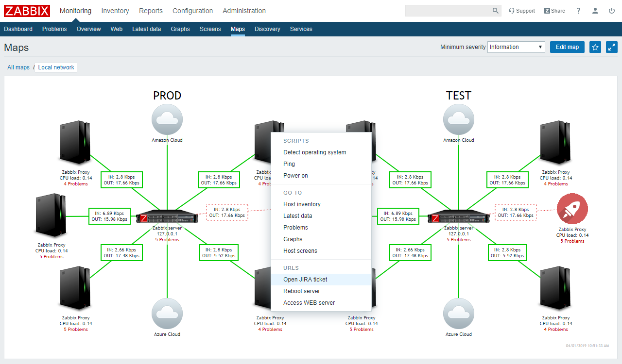
Task: Click the Local network breadcrumb
Action: pos(56,67)
